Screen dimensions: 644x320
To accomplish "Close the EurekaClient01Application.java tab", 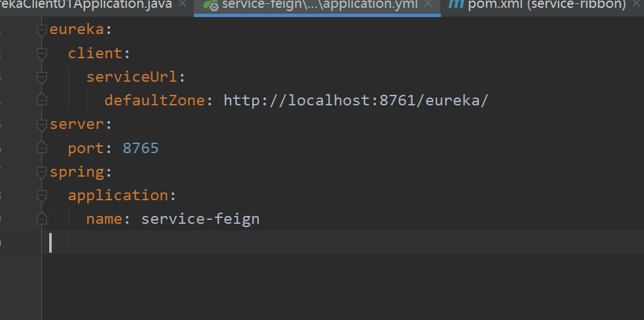I will tap(183, 5).
